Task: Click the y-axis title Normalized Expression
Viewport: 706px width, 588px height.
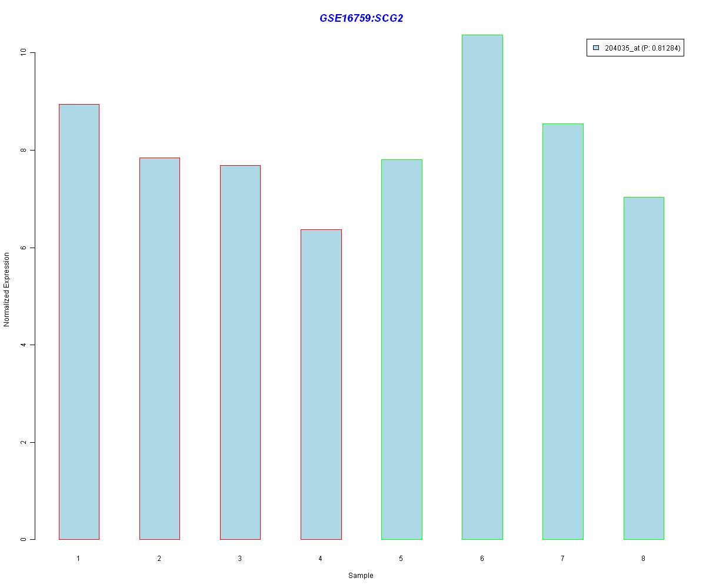Action: coord(6,289)
